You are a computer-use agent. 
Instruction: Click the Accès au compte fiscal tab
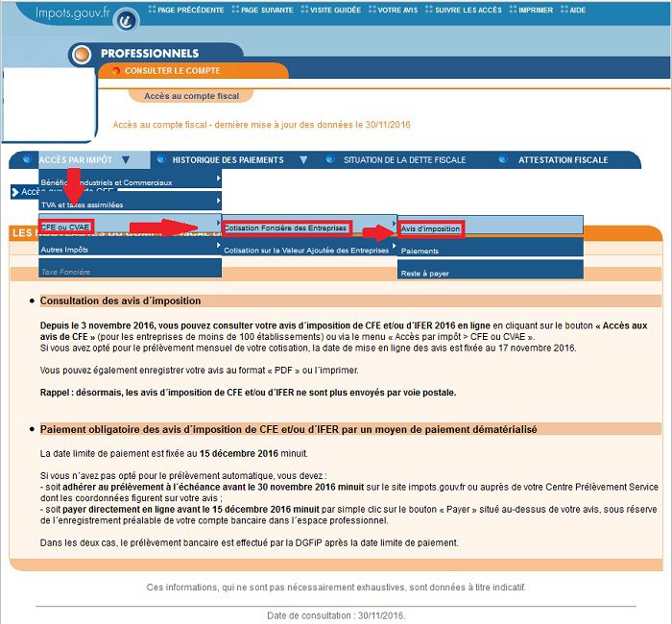(x=189, y=96)
